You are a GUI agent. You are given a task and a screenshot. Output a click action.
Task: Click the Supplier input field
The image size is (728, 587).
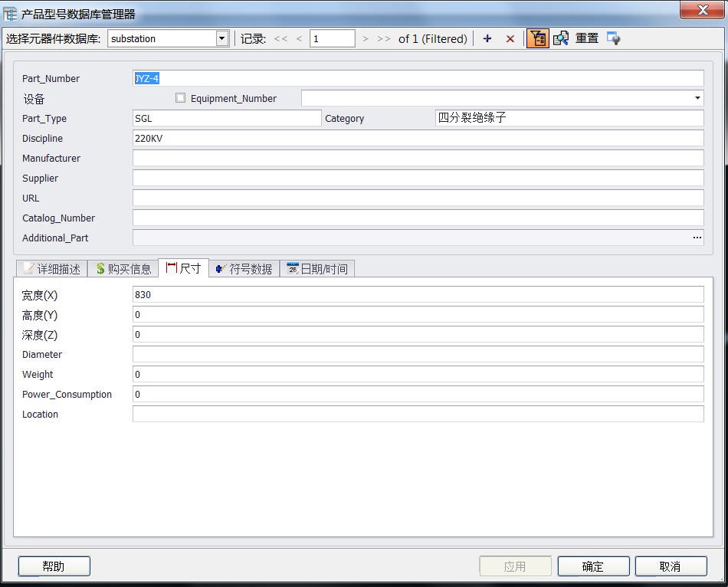pos(418,178)
